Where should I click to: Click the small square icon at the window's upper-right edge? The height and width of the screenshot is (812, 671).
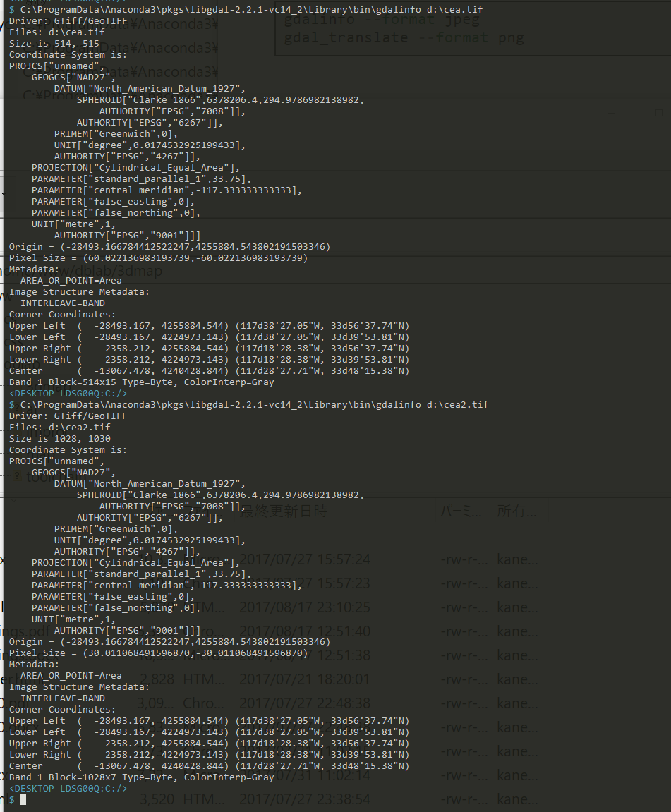[658, 113]
